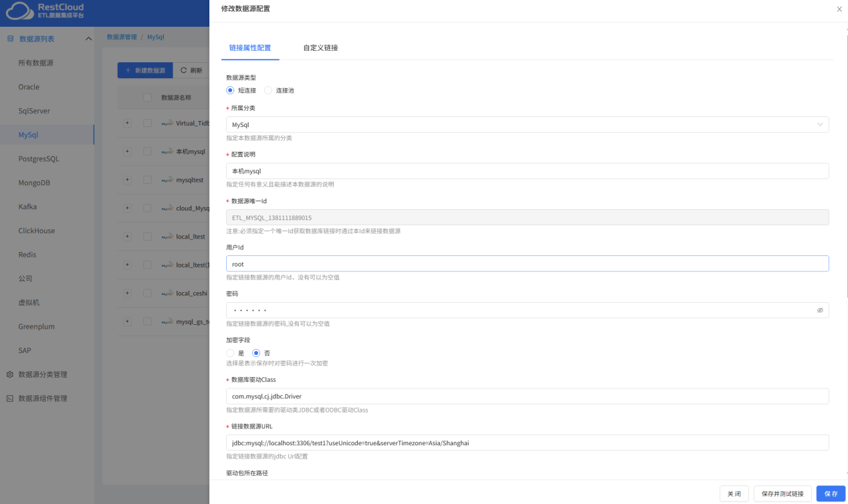Expand the Virtual_Tidb row plus button

tap(128, 123)
